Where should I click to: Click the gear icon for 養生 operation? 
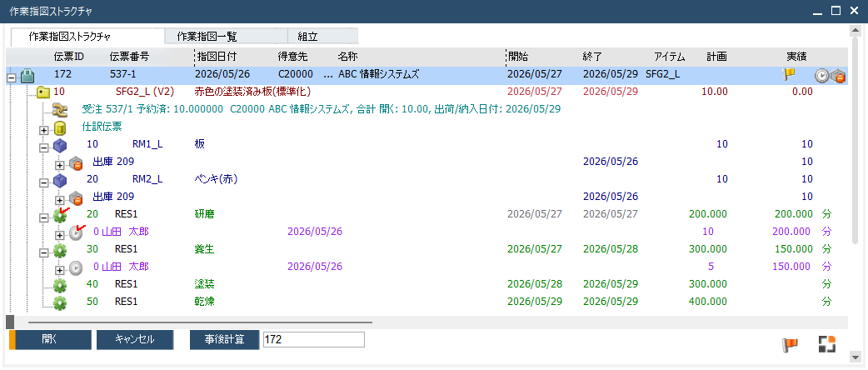[x=60, y=251]
